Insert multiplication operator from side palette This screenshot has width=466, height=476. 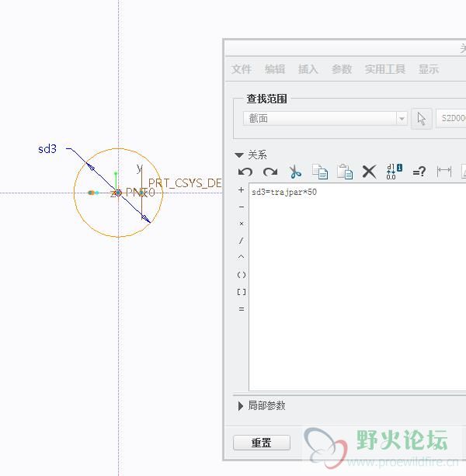242,224
